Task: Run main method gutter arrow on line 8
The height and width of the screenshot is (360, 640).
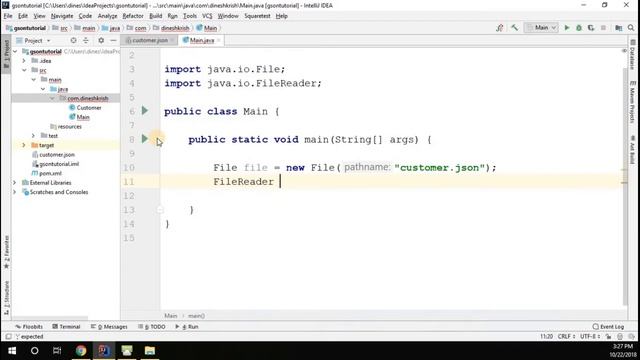Action: pos(144,139)
